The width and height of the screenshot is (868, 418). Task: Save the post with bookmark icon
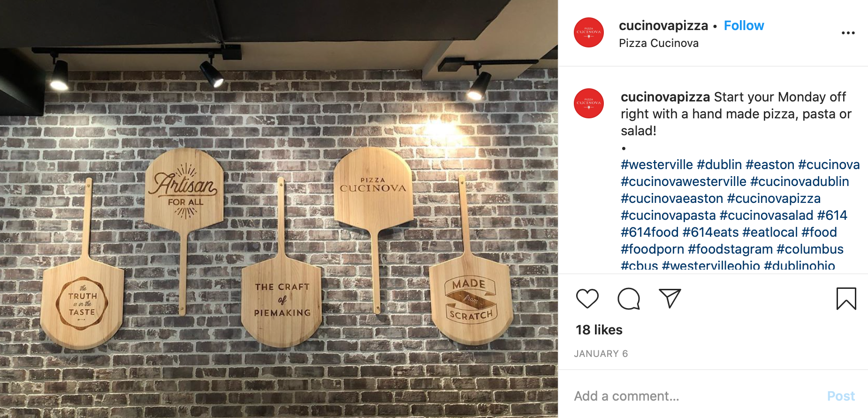(x=846, y=299)
